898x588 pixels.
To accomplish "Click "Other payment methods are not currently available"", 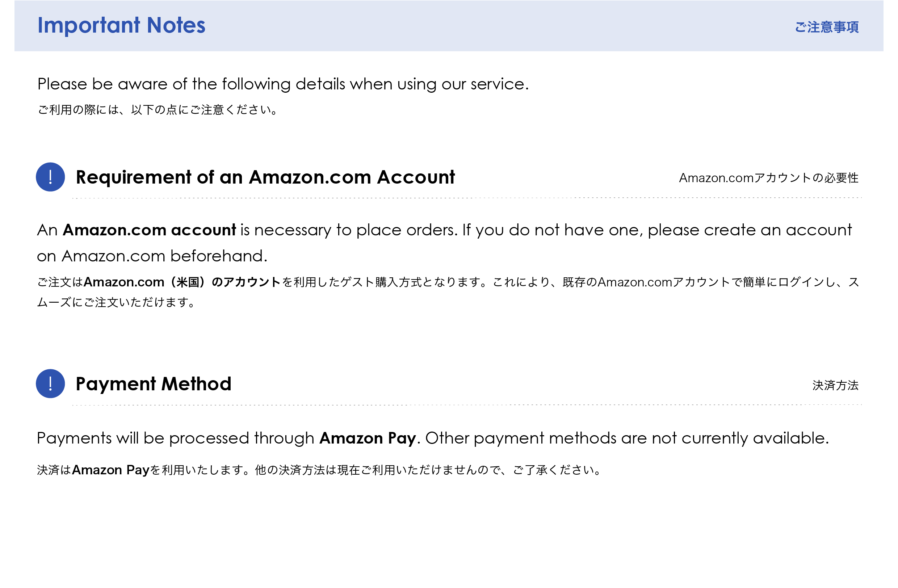I will pos(626,438).
